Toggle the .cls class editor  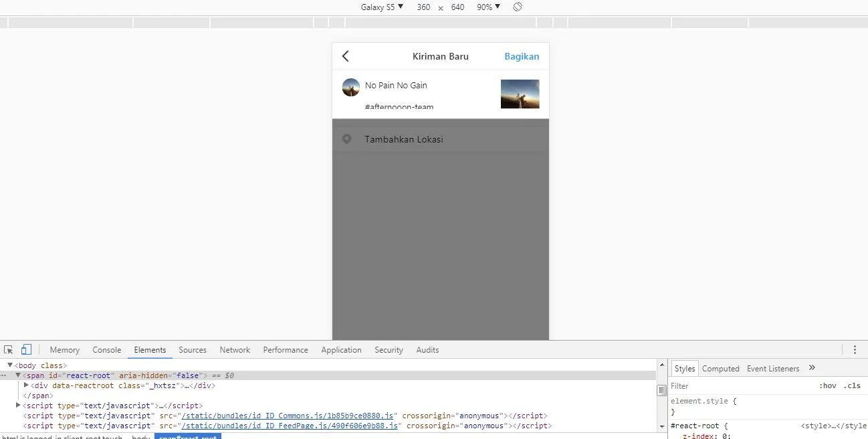tap(852, 385)
